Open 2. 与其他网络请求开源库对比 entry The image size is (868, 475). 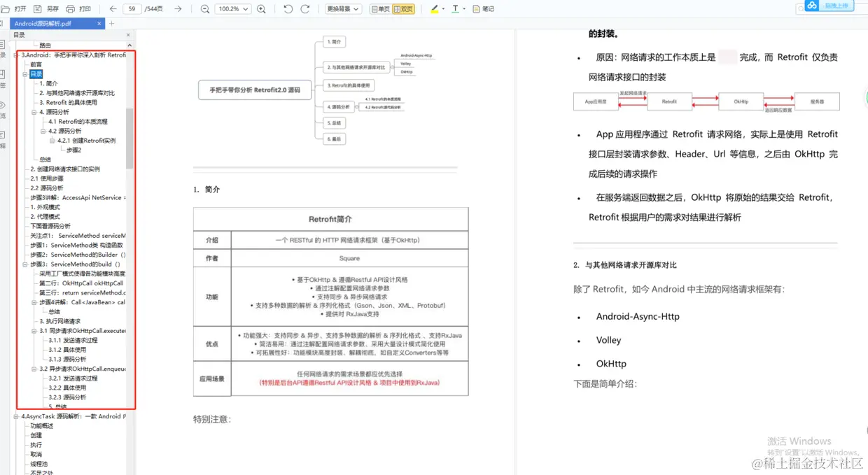(x=77, y=93)
